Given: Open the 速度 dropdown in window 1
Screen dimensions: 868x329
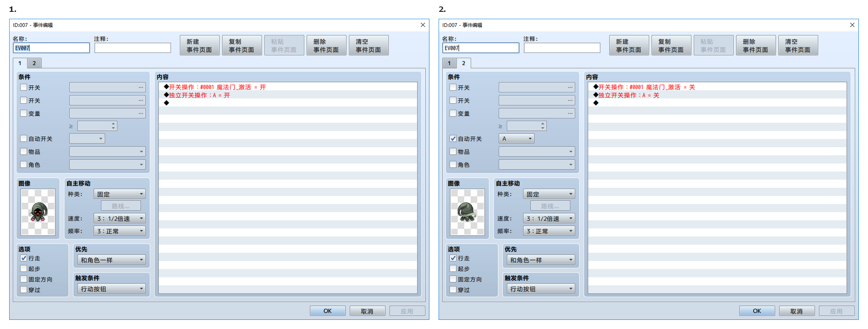Looking at the screenshot, I should 120,218.
